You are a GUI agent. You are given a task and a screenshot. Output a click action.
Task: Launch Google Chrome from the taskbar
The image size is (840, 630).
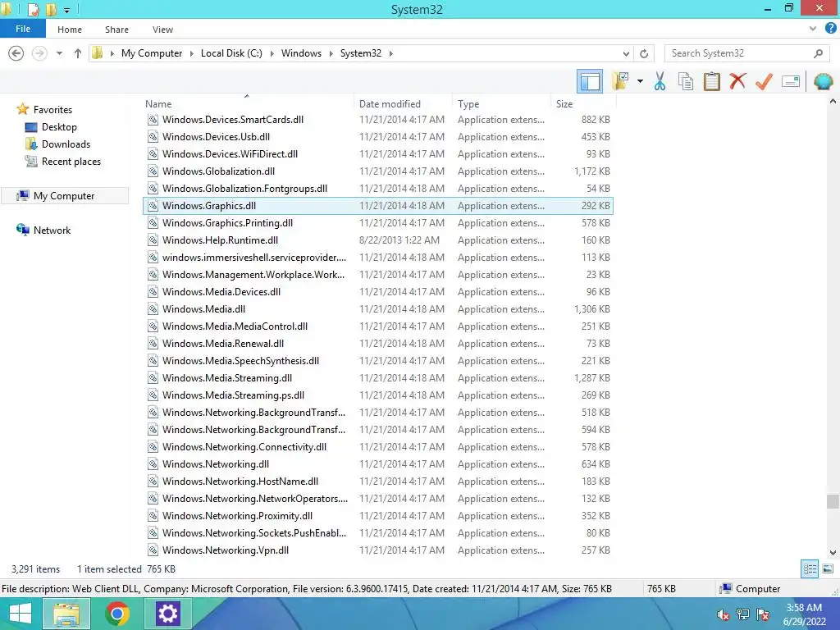(116, 614)
